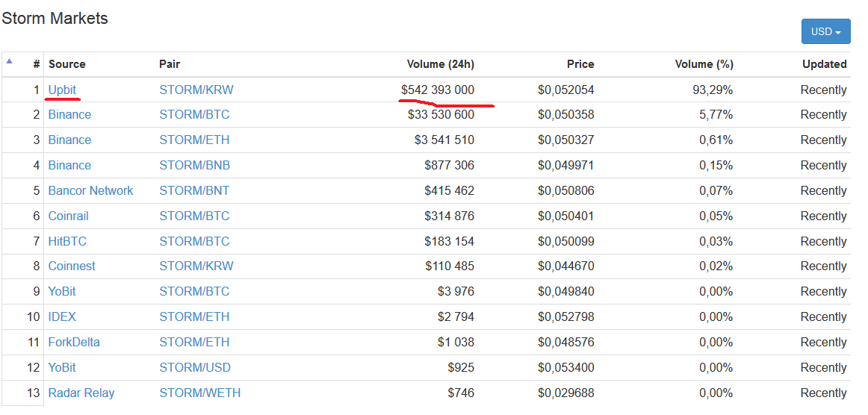This screenshot has width=868, height=415.
Task: Sort by the Updated column header
Action: point(825,64)
